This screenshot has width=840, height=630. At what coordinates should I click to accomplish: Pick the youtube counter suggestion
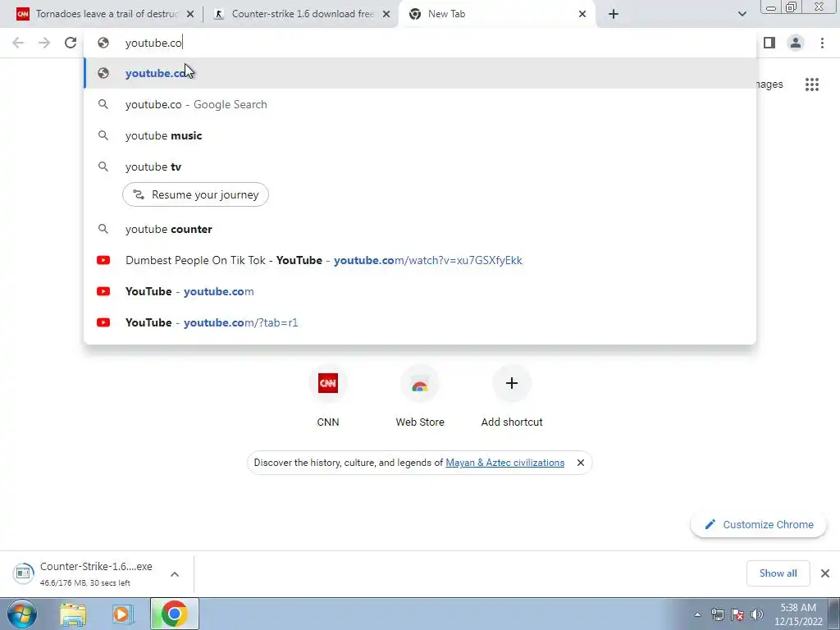click(x=420, y=229)
